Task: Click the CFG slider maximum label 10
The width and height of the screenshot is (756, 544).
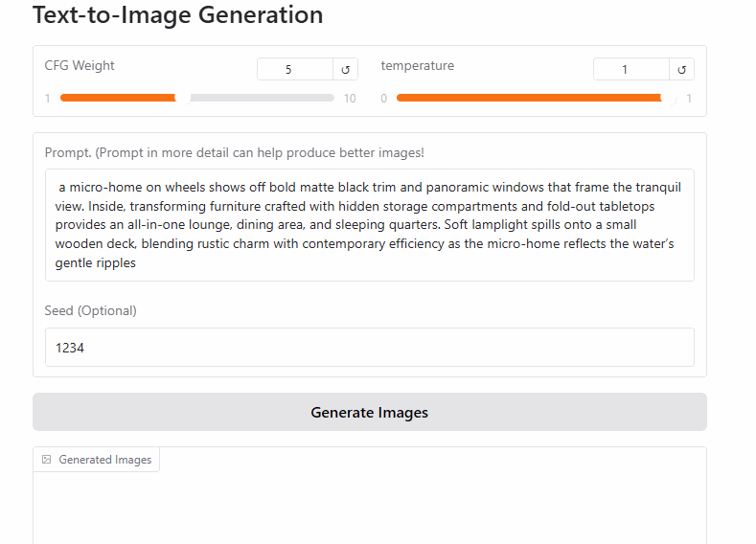Action: (350, 99)
